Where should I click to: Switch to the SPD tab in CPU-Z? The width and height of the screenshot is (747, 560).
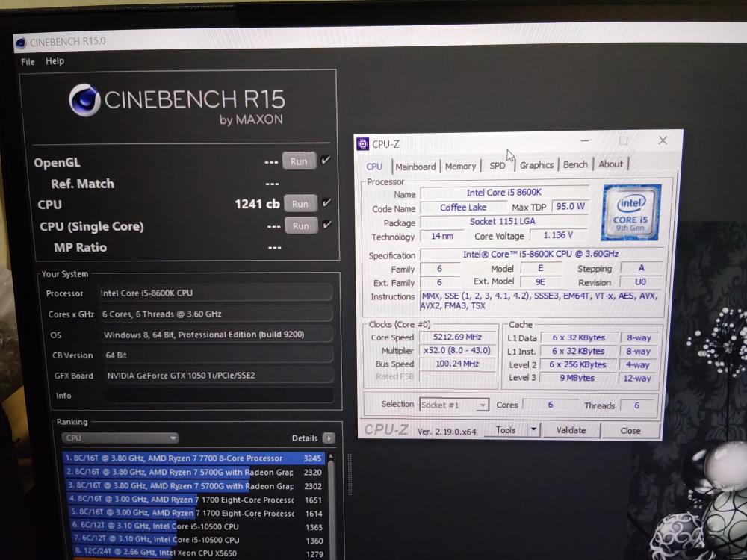(497, 166)
